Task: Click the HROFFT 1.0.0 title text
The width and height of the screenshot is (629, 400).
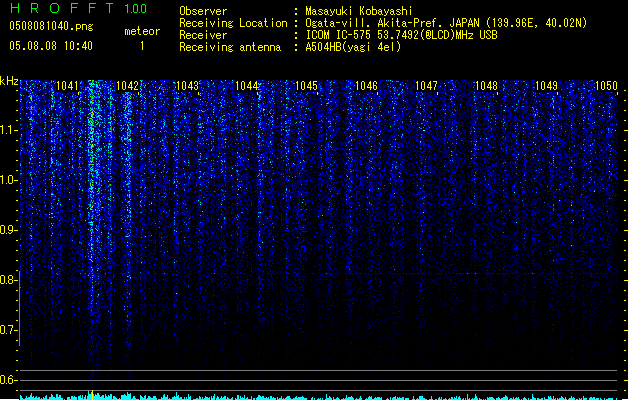Action: coord(79,8)
